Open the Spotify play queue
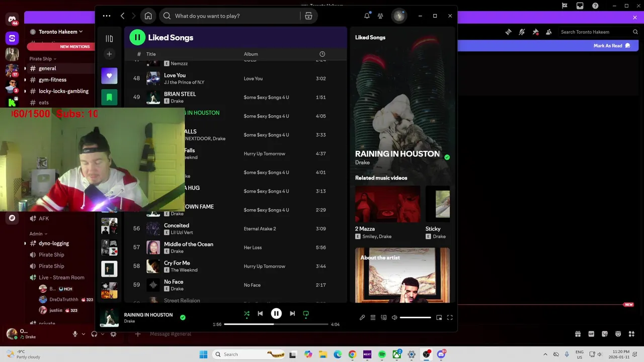The width and height of the screenshot is (644, 362). [373, 318]
